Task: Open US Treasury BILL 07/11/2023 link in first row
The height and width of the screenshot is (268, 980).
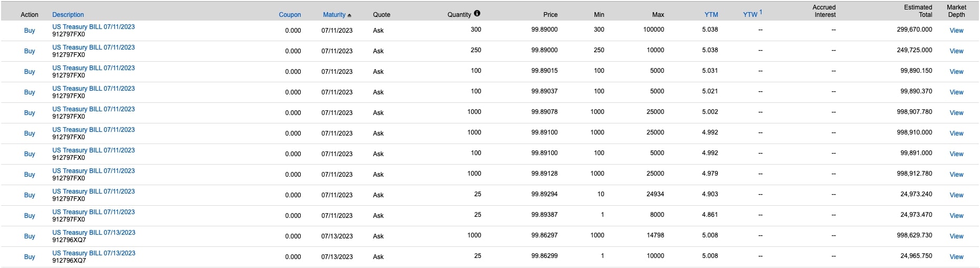Action: (x=93, y=27)
